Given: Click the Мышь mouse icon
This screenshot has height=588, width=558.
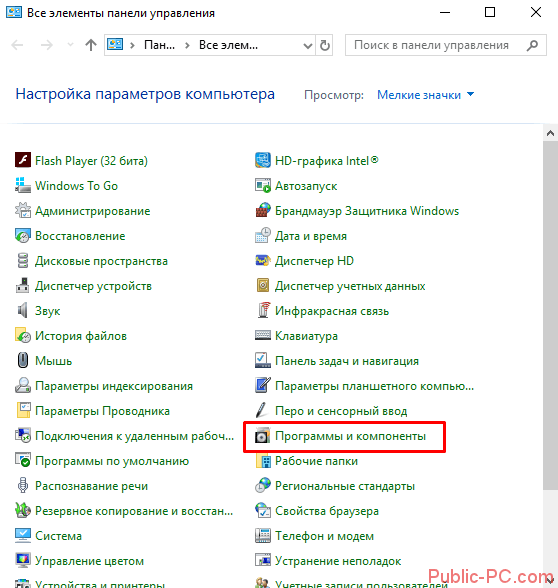Looking at the screenshot, I should (23, 360).
